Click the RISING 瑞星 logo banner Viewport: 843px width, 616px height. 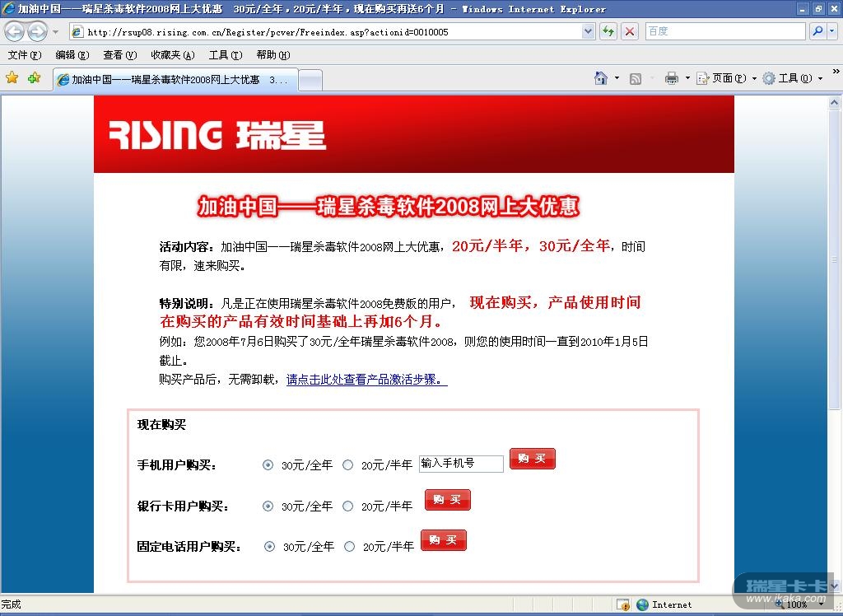[217, 134]
